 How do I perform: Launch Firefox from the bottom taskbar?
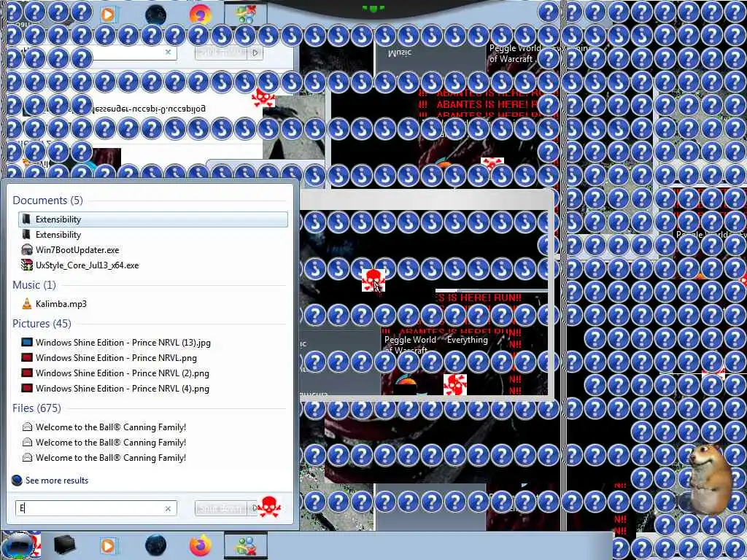click(x=200, y=545)
